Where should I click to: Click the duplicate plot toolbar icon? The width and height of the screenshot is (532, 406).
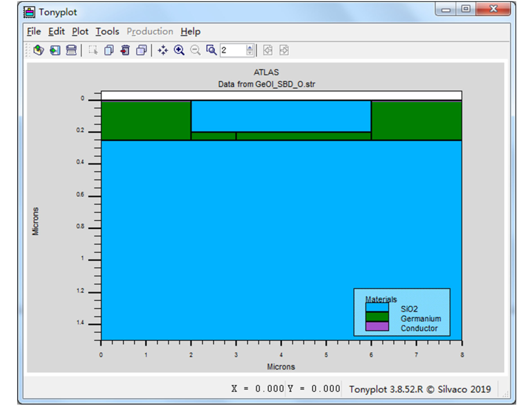[109, 50]
